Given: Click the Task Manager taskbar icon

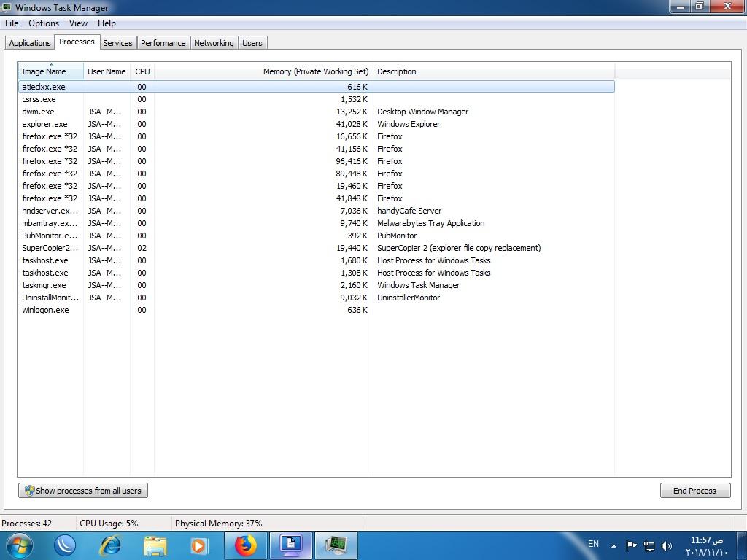Looking at the screenshot, I should tap(336, 545).
